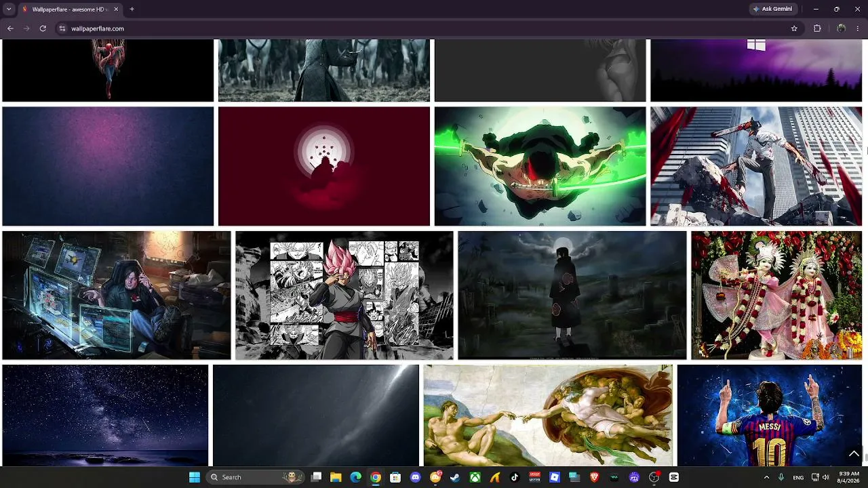This screenshot has height=488, width=868.
Task: Jump to top with the up-arrow button
Action: (854, 454)
